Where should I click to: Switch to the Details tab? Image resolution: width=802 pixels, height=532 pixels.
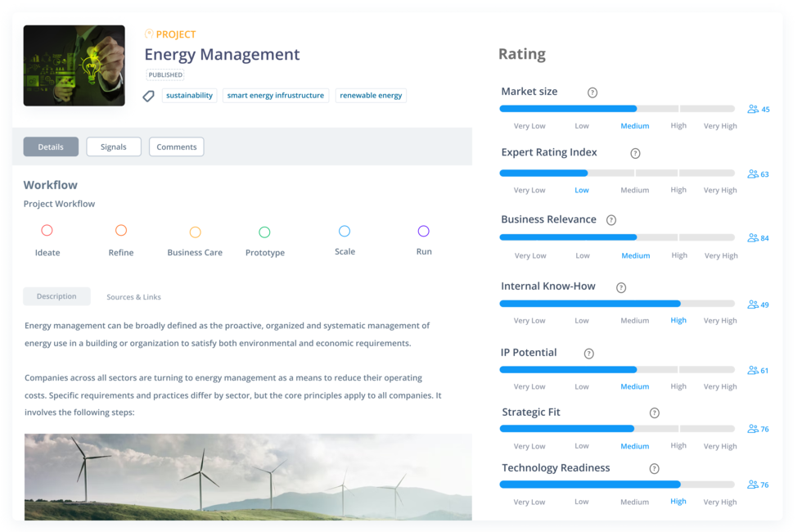pos(51,147)
